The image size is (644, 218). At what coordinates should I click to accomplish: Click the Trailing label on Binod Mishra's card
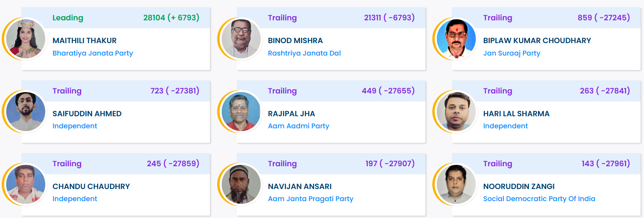point(282,18)
